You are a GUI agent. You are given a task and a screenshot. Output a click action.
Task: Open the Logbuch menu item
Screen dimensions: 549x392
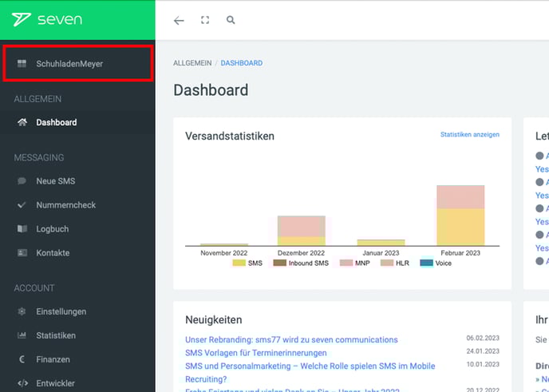click(77, 229)
